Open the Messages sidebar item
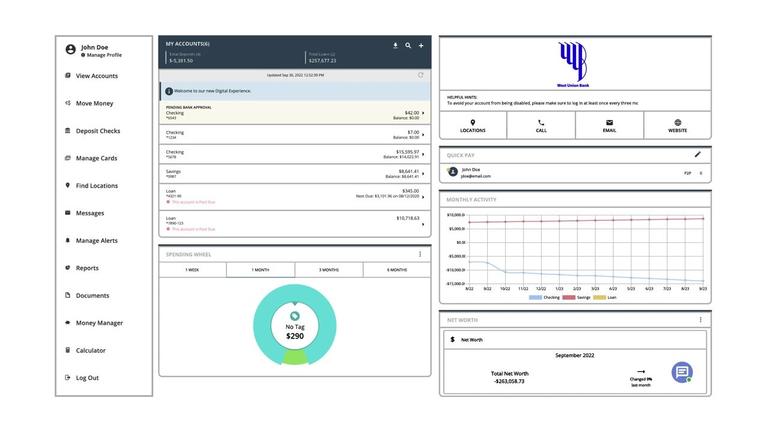768x432 pixels. point(90,213)
